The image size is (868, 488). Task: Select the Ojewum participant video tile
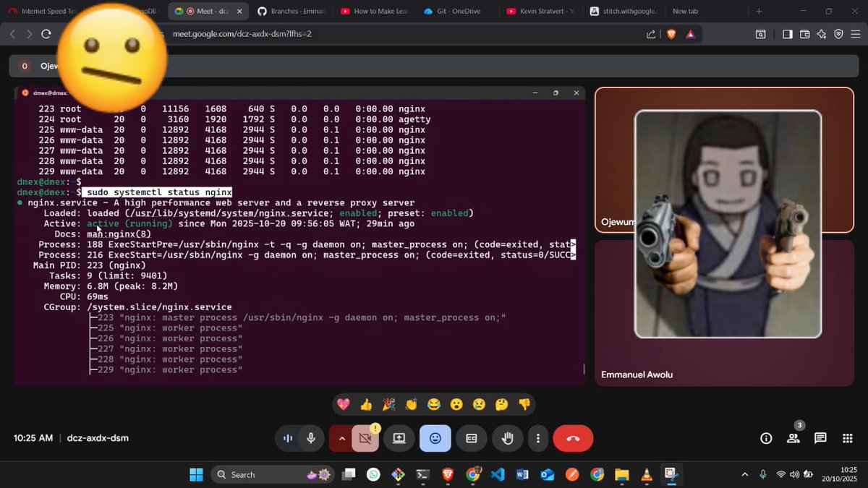tap(724, 160)
